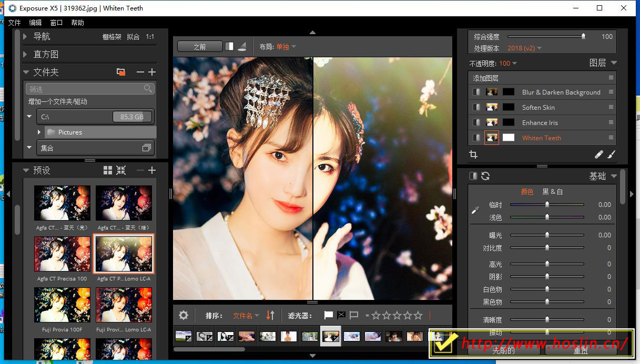This screenshot has width=640, height=364.
Task: Adjust the 对比度 contrast slider
Action: pos(547,247)
